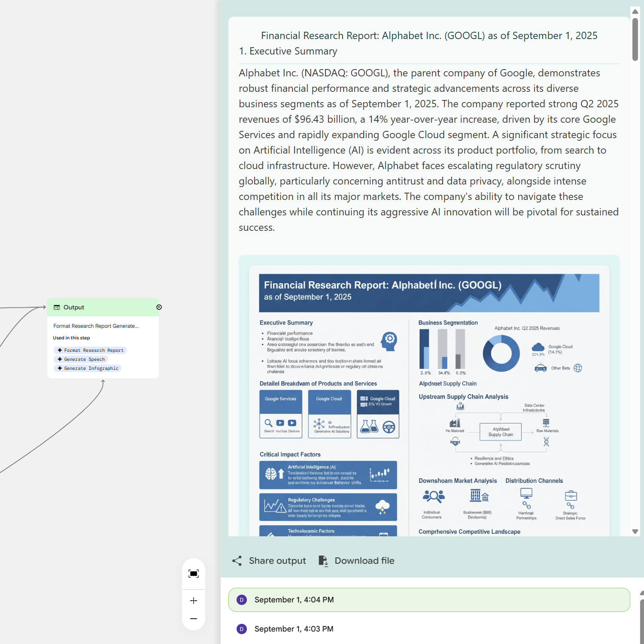This screenshot has width=644, height=644.
Task: Click the download file icon
Action: pyautogui.click(x=323, y=561)
